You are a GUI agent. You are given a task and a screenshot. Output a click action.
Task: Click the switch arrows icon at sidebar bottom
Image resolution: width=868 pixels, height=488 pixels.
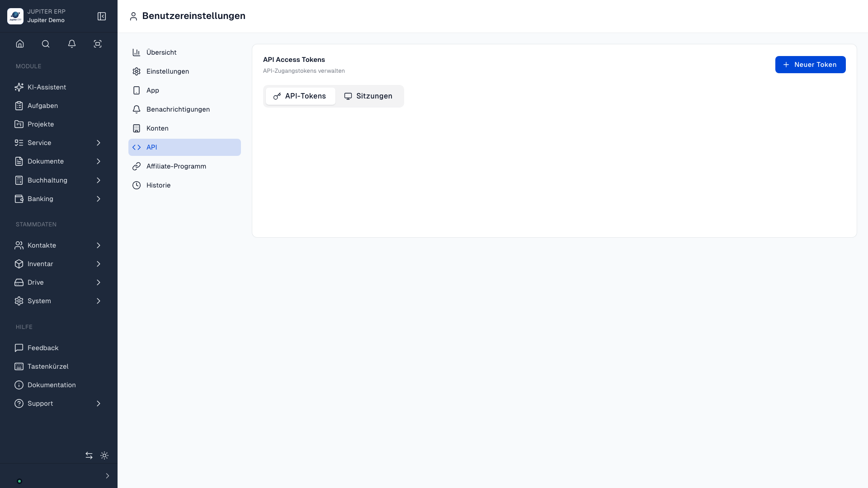click(x=89, y=455)
